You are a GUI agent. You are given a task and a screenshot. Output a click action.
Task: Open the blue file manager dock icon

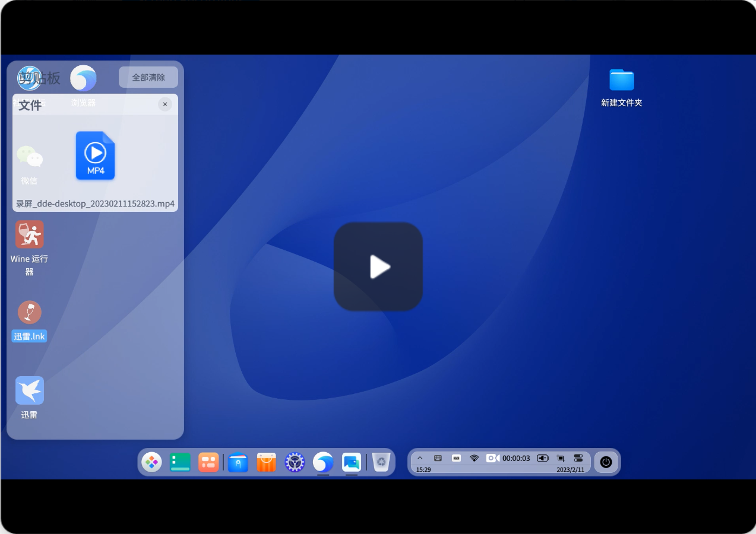click(x=238, y=462)
